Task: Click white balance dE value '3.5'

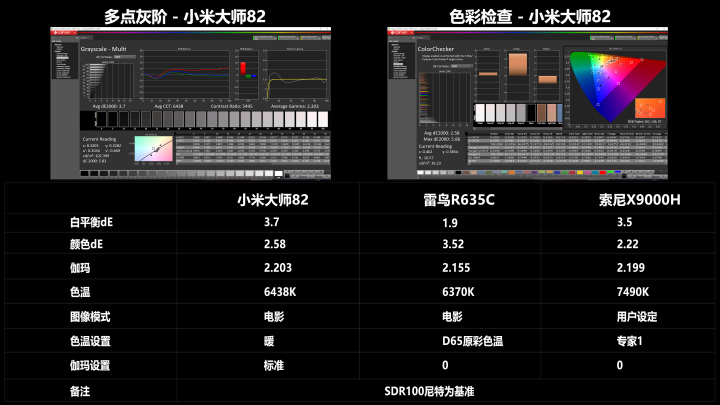Action: click(624, 222)
